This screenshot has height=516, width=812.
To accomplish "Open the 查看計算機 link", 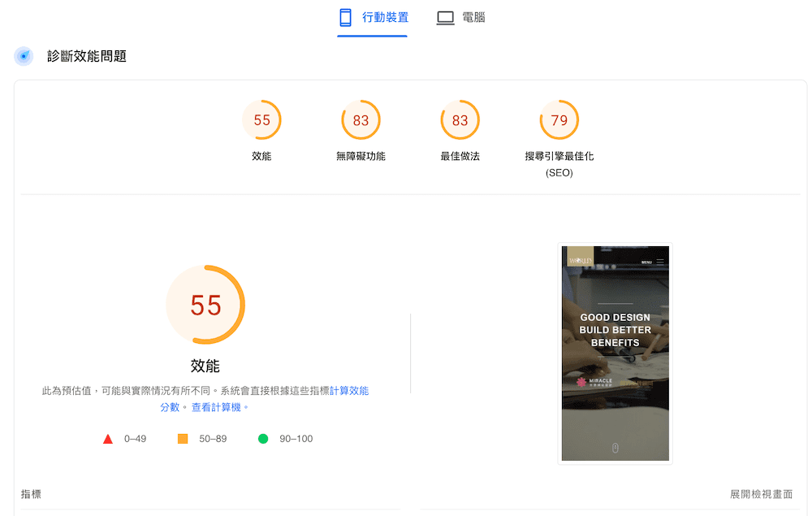I will [217, 407].
